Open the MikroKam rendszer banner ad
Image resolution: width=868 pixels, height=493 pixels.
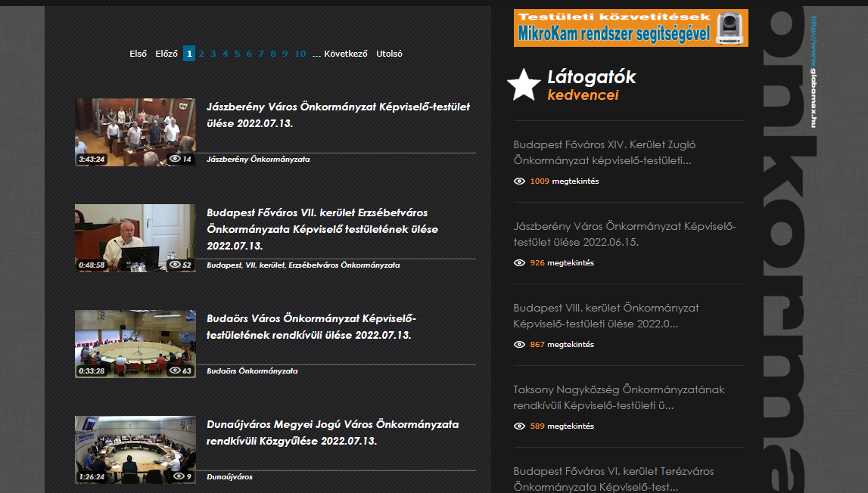tap(631, 28)
